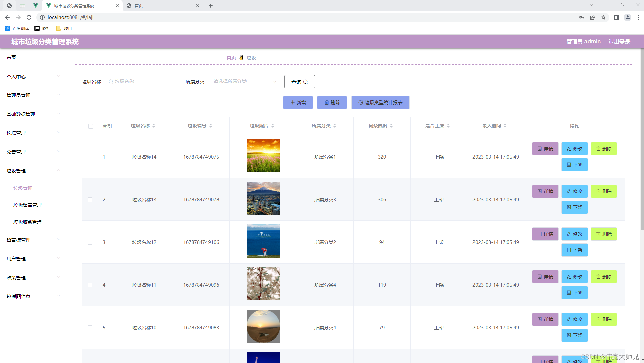
Task: Click the 新增 add button
Action: [298, 103]
